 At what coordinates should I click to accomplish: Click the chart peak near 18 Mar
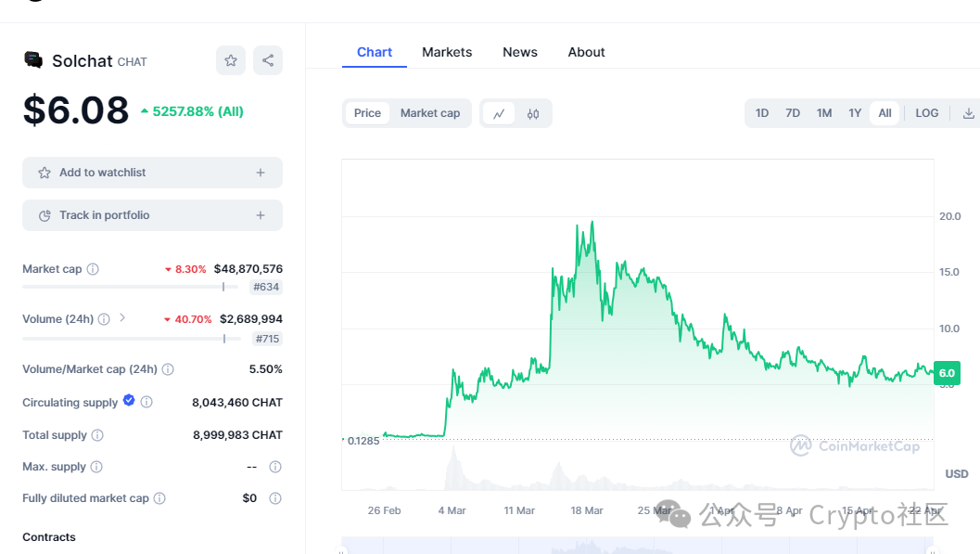[592, 222]
